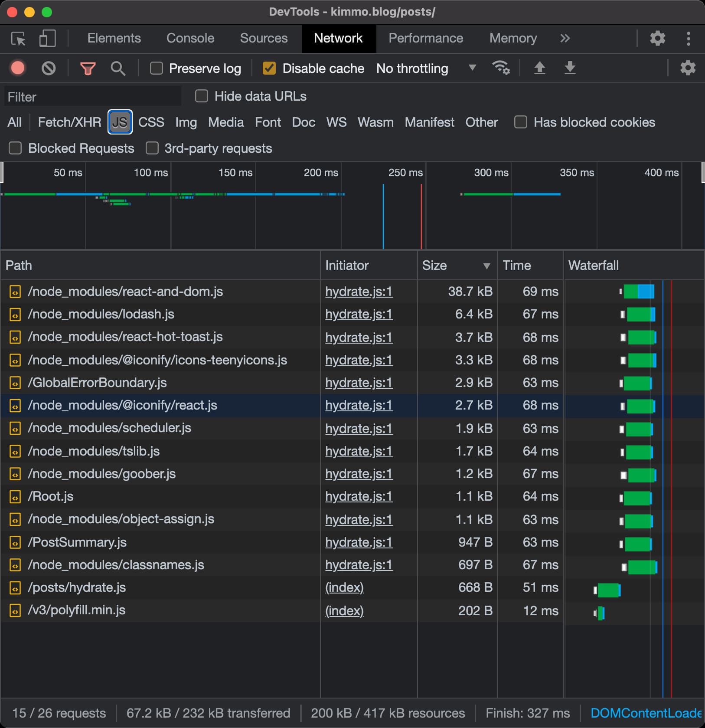Import a HAR file
Viewport: 705px width, 728px height.
[x=539, y=68]
